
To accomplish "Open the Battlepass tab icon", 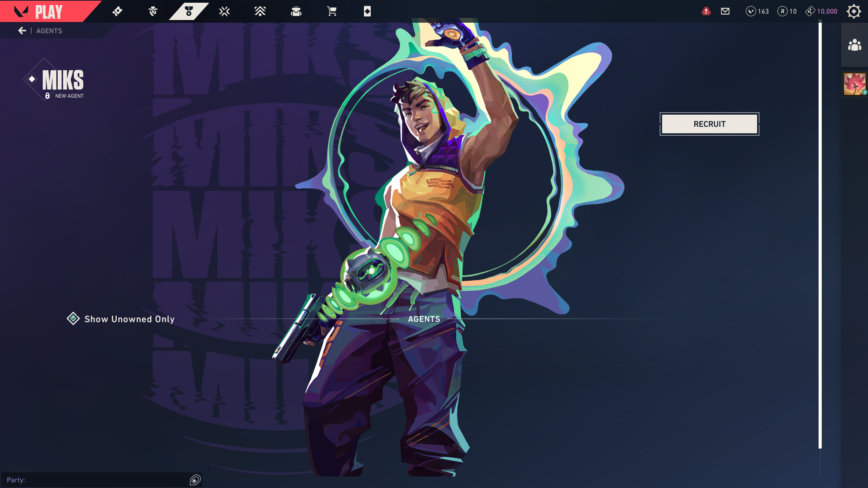I will [x=117, y=11].
